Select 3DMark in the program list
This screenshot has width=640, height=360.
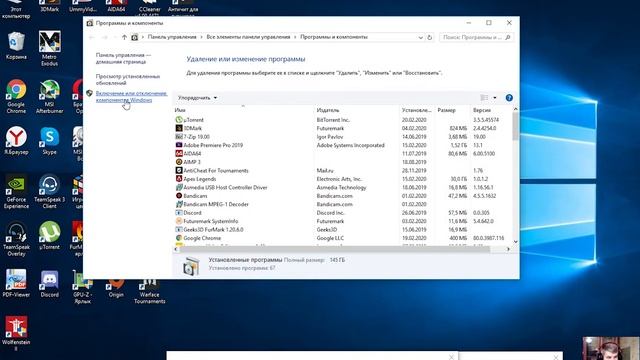coord(342,128)
